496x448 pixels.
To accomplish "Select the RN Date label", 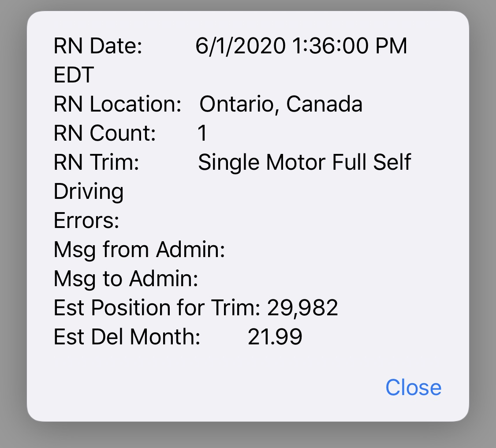I will pyautogui.click(x=98, y=46).
